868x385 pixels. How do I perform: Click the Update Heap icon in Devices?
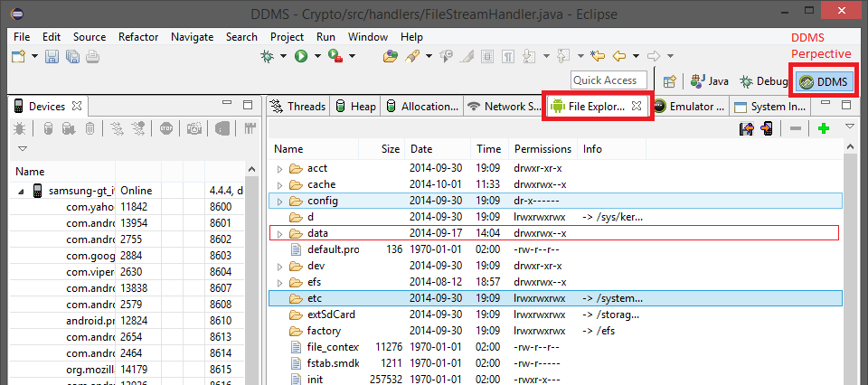click(x=48, y=128)
